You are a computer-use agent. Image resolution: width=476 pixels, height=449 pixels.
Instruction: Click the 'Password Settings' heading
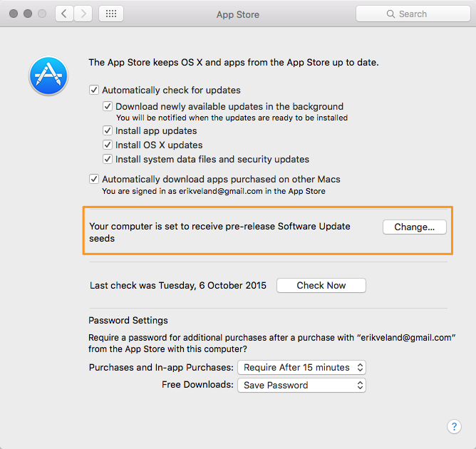pos(128,320)
